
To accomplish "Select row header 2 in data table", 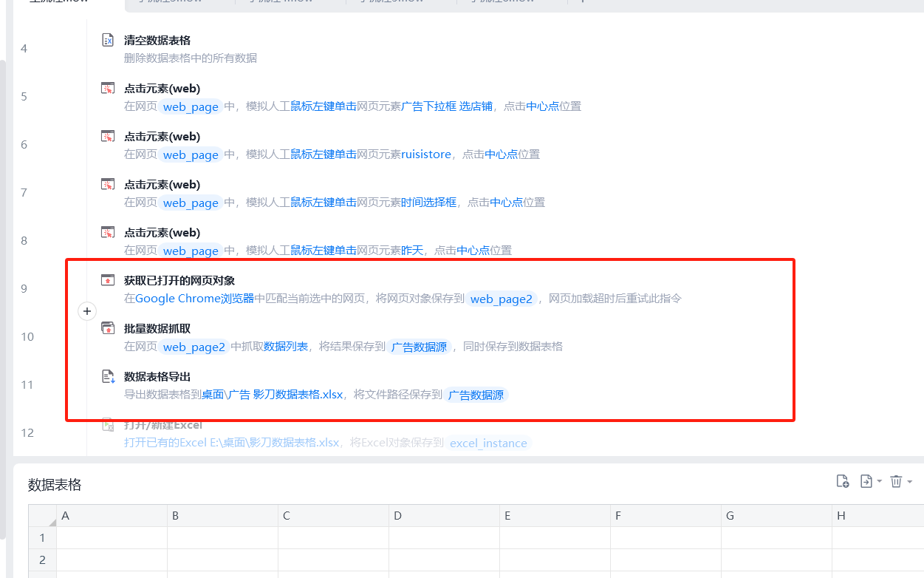I will tap(42, 560).
